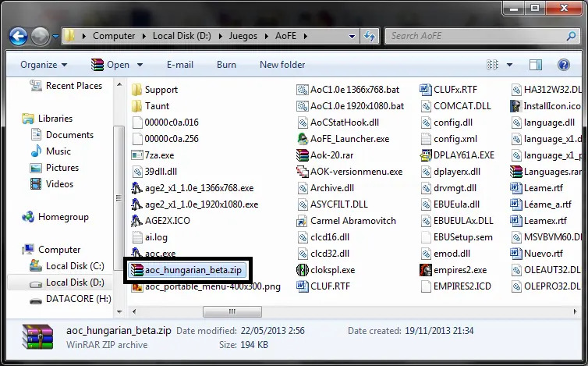The width and height of the screenshot is (588, 366).
Task: Select the empires2.exe file
Action: 453,270
